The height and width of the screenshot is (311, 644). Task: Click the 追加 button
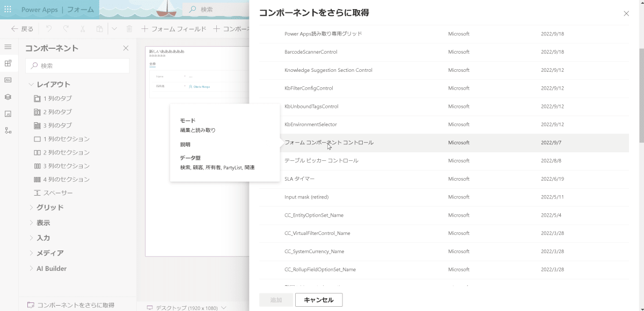pos(276,300)
